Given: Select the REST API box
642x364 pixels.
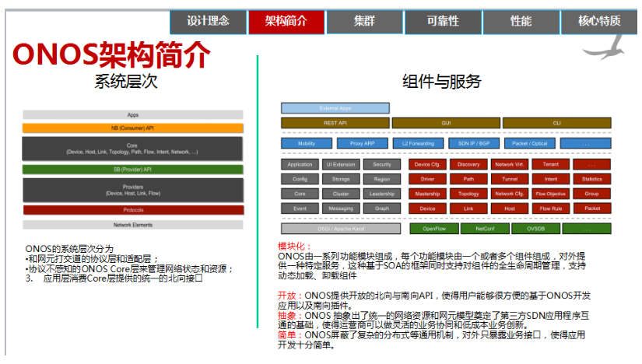Looking at the screenshot, I should pyautogui.click(x=335, y=123).
